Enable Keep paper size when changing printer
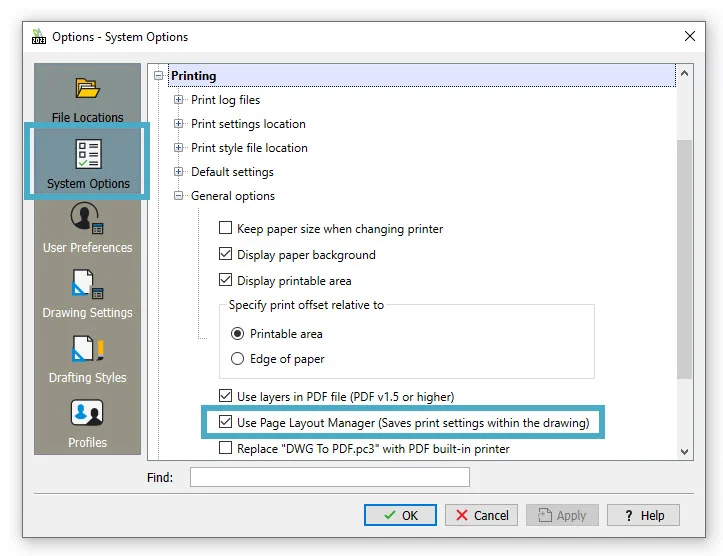723x556 pixels. [x=226, y=229]
